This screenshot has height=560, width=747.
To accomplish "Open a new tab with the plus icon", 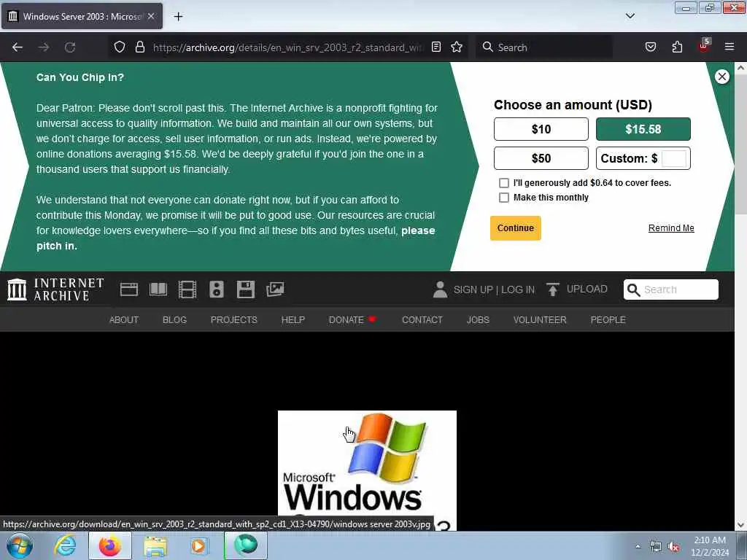I will [x=178, y=16].
